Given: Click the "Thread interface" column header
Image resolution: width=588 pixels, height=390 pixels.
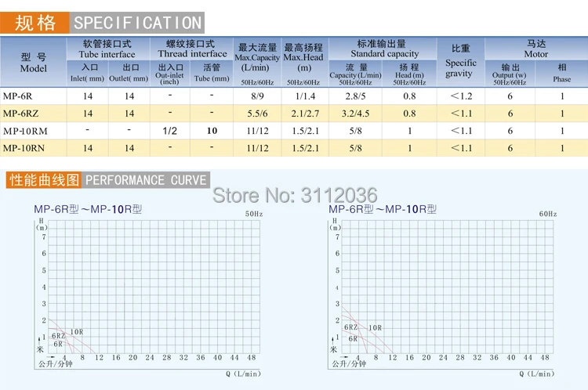Looking at the screenshot, I should [x=192, y=49].
